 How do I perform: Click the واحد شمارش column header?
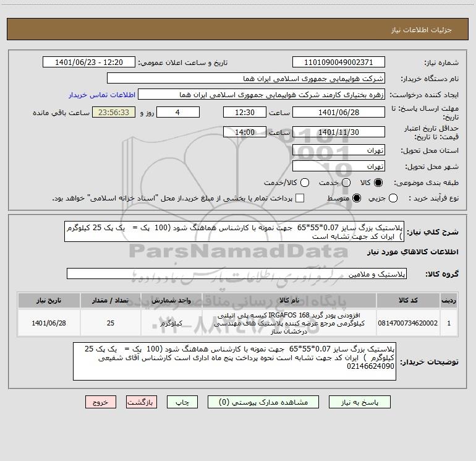tap(171, 300)
